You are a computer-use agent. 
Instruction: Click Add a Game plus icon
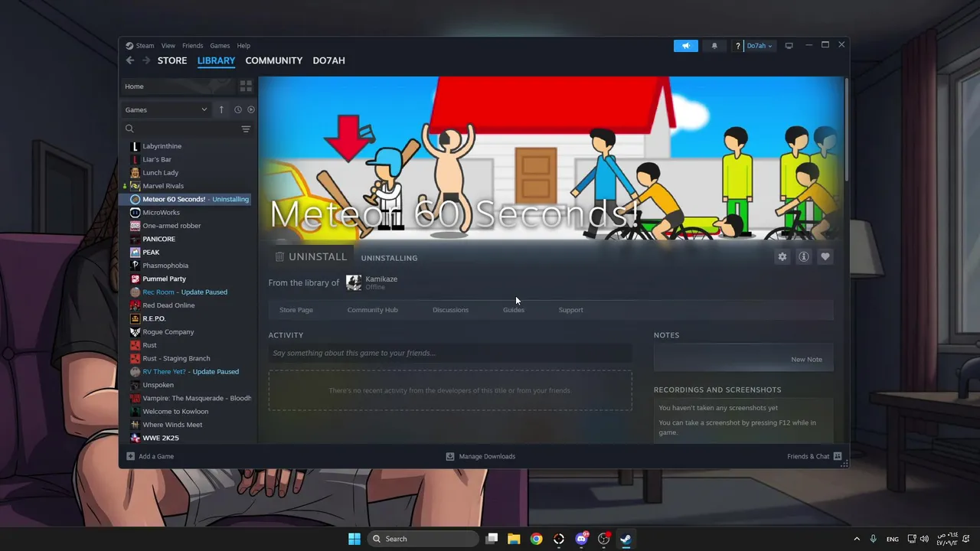pos(130,456)
